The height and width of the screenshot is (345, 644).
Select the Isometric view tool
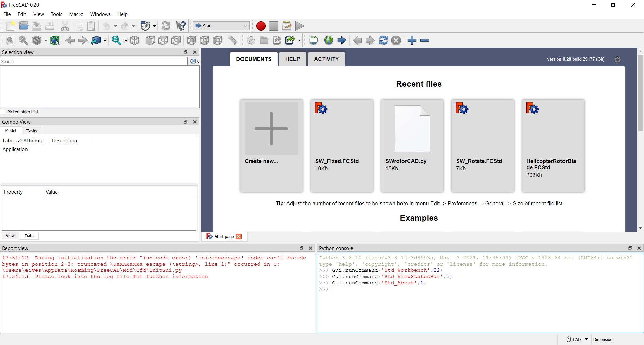point(135,40)
